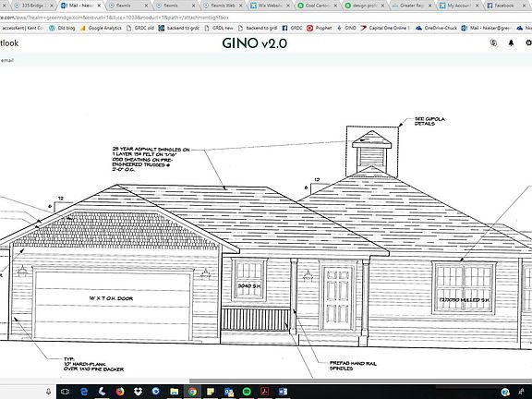
Task: Click the help icon in the system tray
Action: tap(505, 393)
